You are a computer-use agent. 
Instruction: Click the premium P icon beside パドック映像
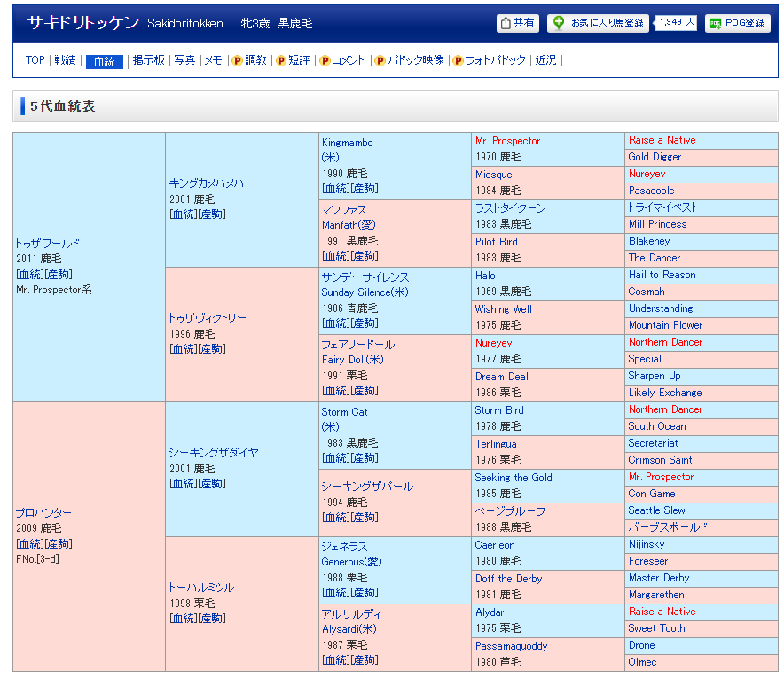380,61
